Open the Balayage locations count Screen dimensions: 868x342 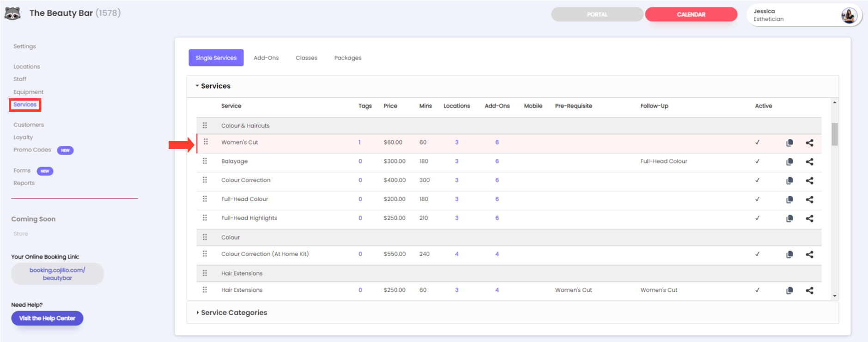(457, 161)
